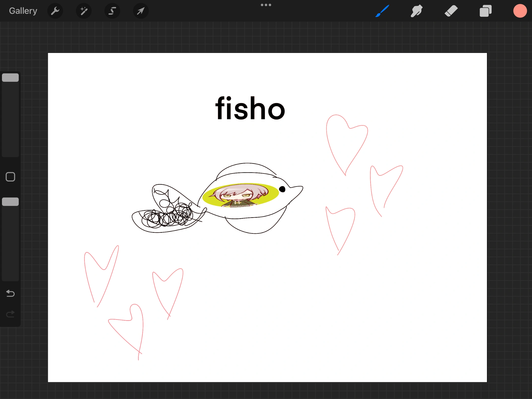Viewport: 532px width, 399px height.
Task: Select the Eraser tool
Action: tap(451, 11)
